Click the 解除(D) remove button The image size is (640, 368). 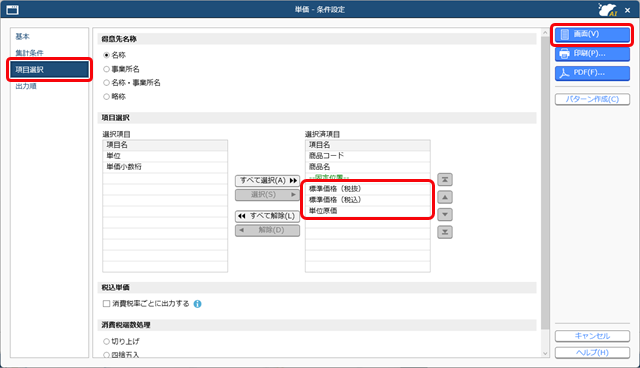tap(267, 230)
